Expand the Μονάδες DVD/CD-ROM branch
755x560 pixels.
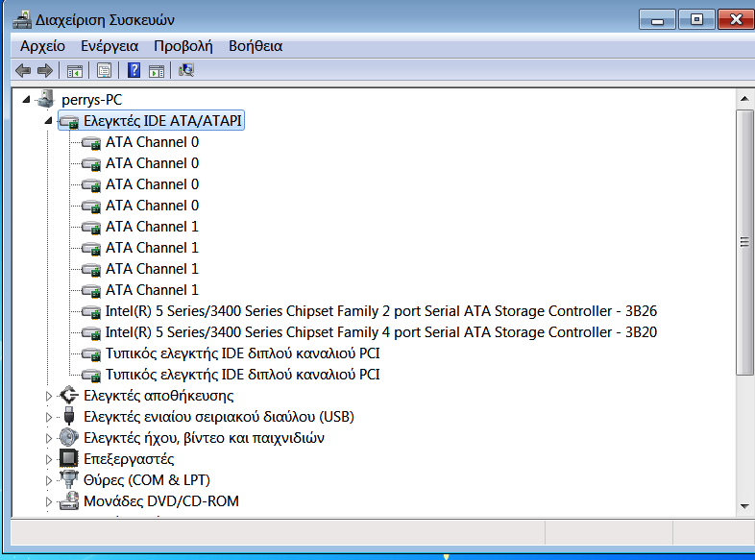(x=48, y=501)
